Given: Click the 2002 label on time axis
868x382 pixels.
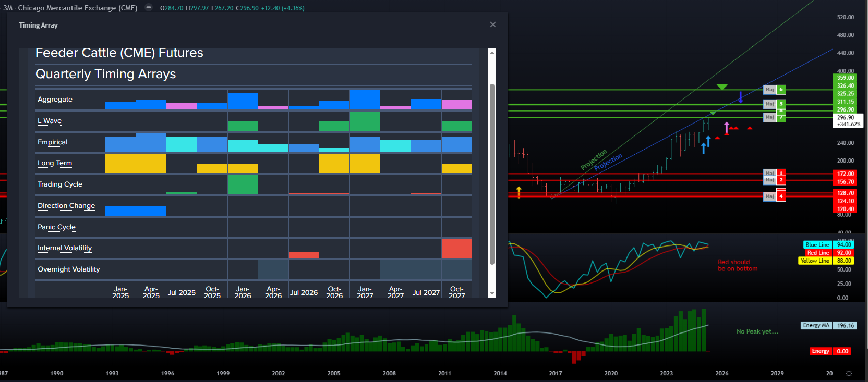Looking at the screenshot, I should pyautogui.click(x=279, y=373).
